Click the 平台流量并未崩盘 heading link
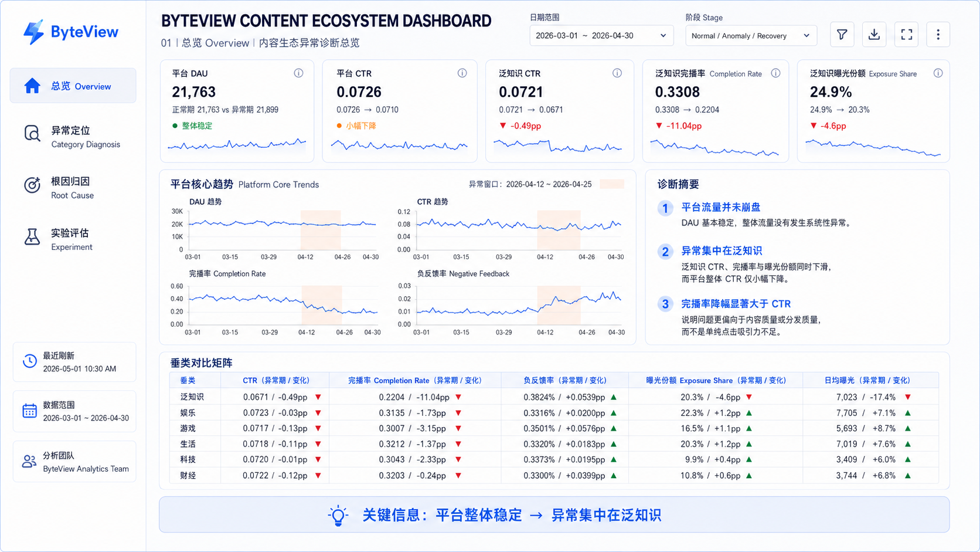 721,207
